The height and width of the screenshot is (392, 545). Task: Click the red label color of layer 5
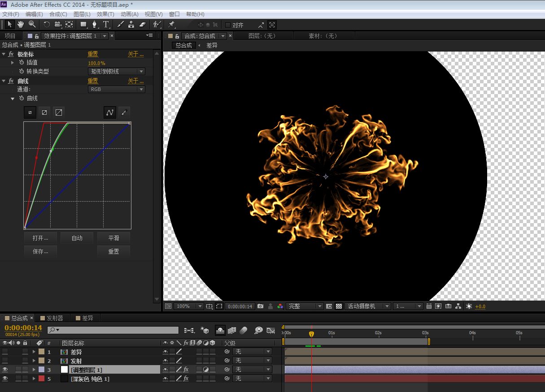41,379
